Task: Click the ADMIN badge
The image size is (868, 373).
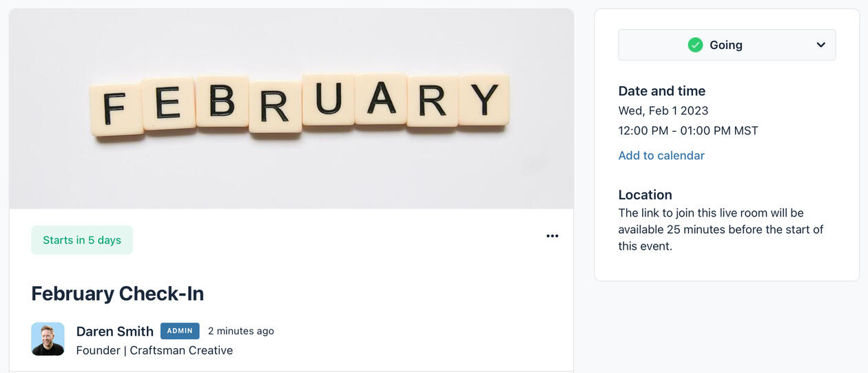Action: [x=180, y=331]
